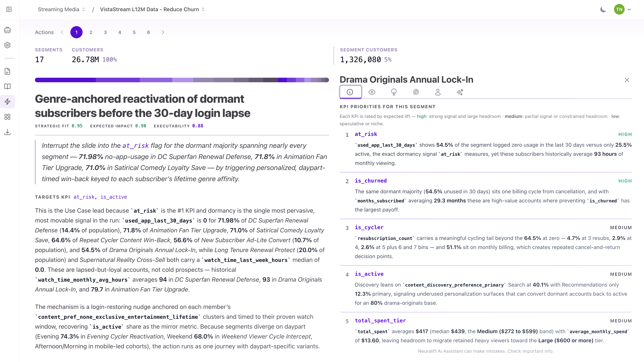Open the grid dashboard icon in sidebar
This screenshot has height=362, width=644.
(x=8, y=117)
